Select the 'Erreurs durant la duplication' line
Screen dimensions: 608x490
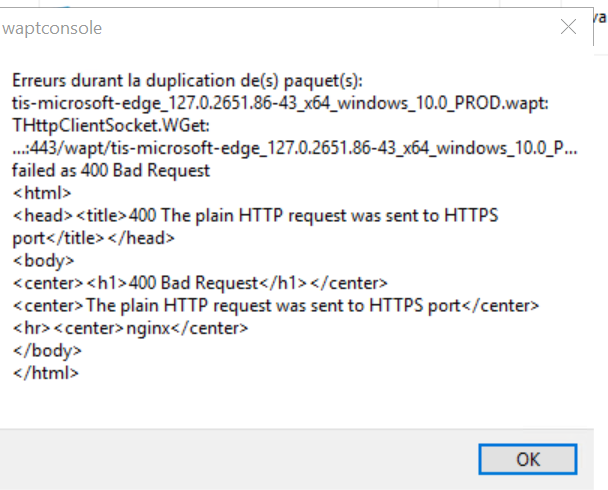187,81
